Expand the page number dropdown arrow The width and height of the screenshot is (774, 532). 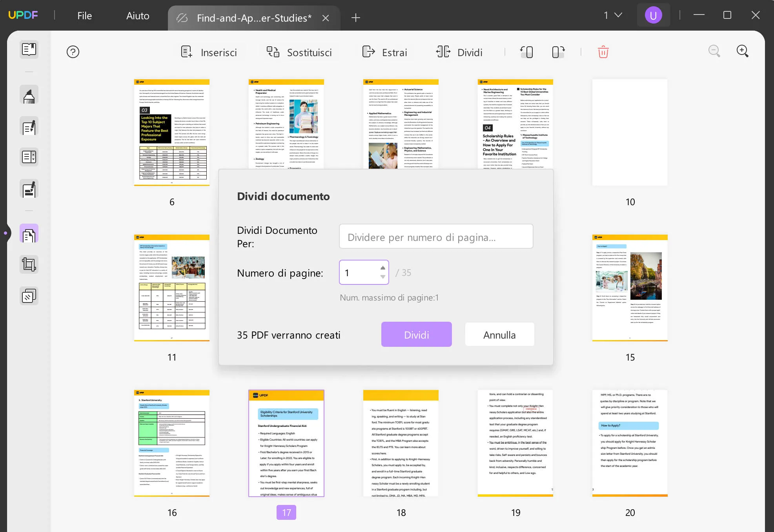pos(382,277)
